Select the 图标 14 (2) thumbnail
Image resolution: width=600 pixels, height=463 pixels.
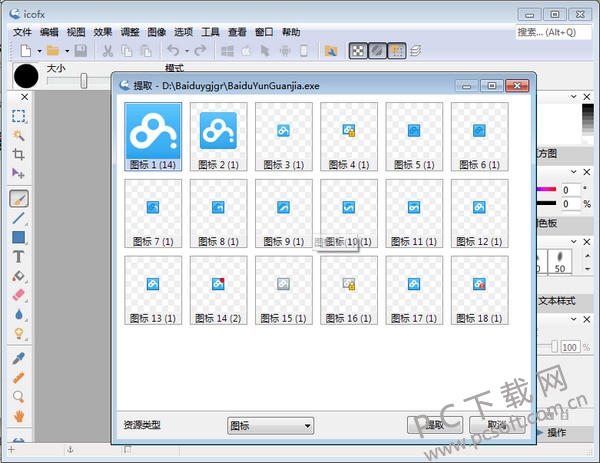click(x=218, y=290)
